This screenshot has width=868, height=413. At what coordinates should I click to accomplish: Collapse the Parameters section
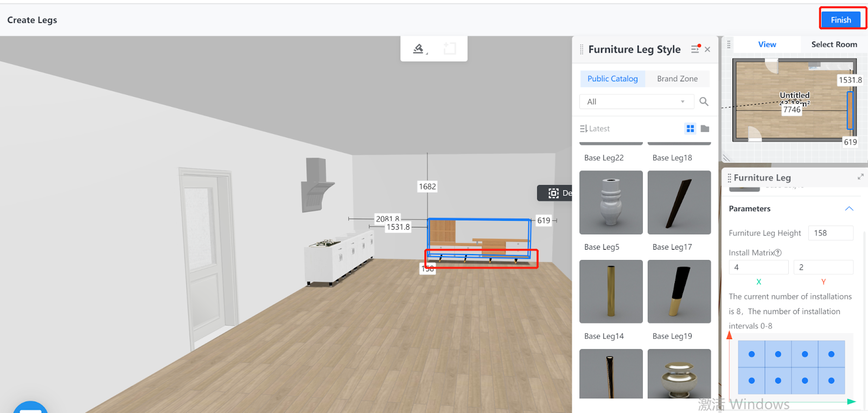(849, 209)
